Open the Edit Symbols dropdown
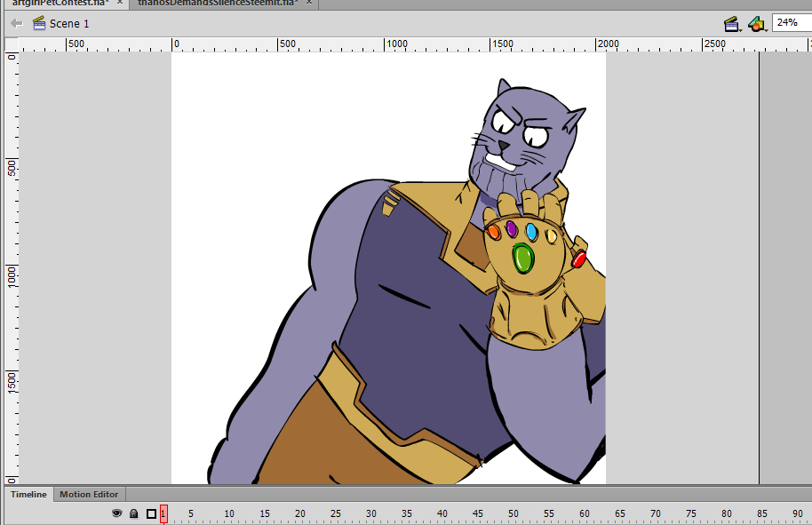The height and width of the screenshot is (525, 812). click(757, 24)
